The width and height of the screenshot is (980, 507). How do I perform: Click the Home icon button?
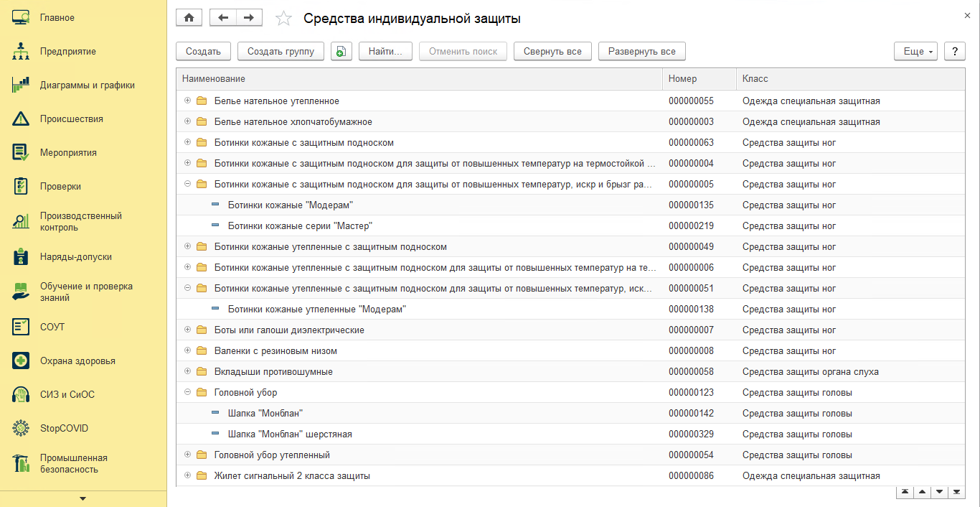pyautogui.click(x=189, y=18)
